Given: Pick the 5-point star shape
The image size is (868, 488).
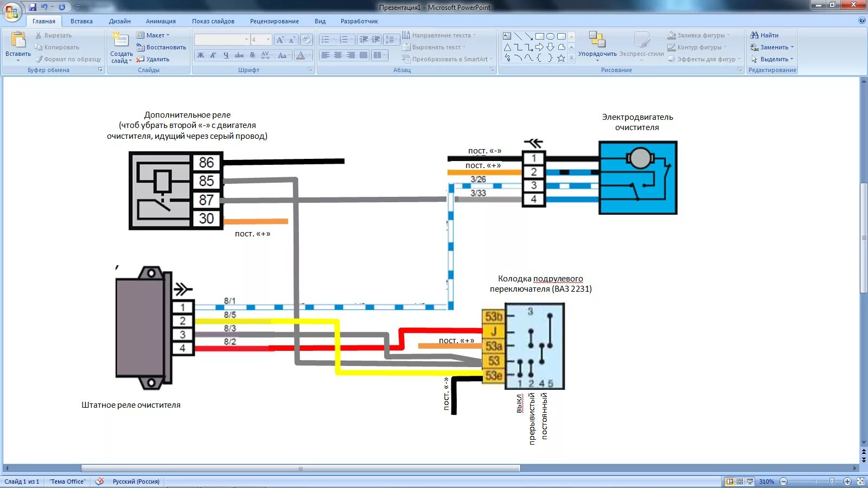Looking at the screenshot, I should pyautogui.click(x=561, y=58).
